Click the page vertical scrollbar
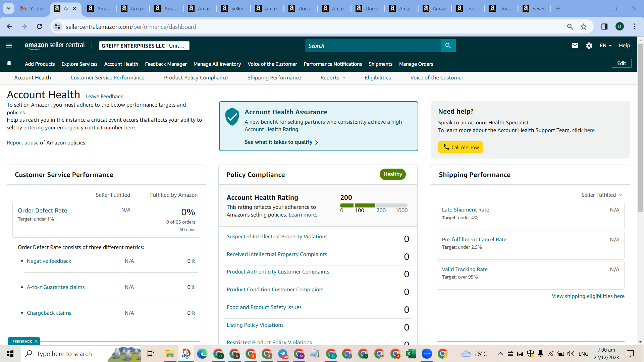644x362 pixels. pos(640,127)
